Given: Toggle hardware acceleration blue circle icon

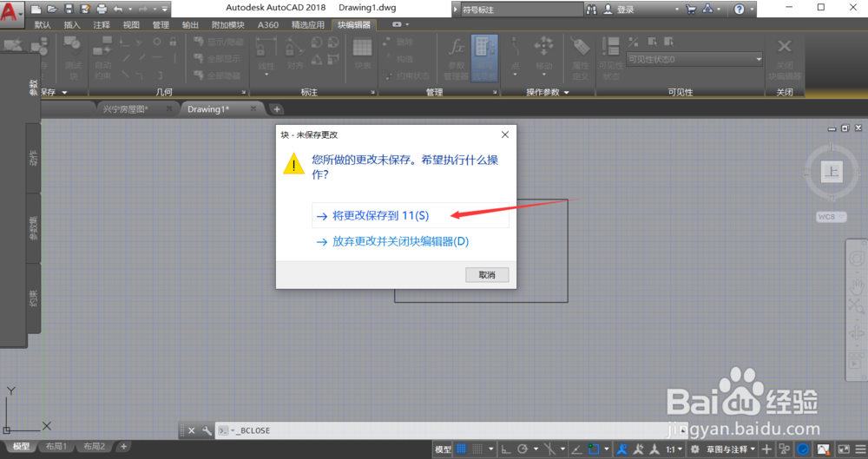Looking at the screenshot, I should 803,449.
